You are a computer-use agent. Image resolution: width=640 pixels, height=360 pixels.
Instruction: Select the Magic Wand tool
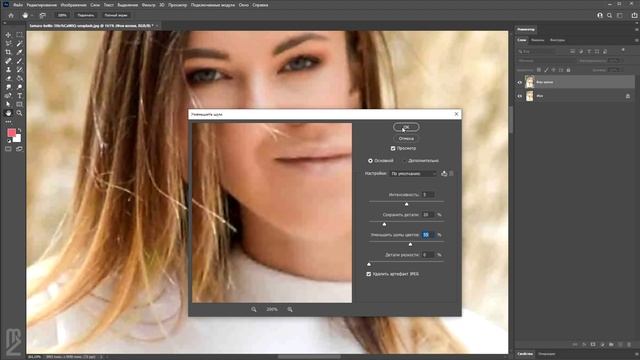19,44
